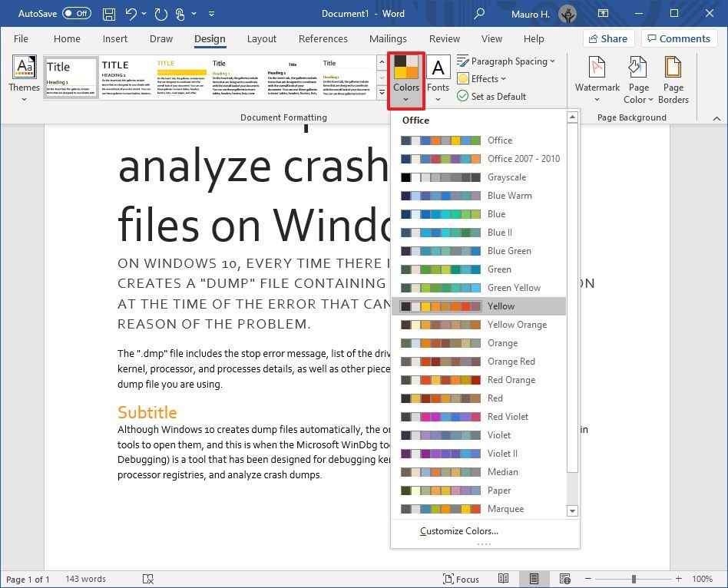This screenshot has width=728, height=588.
Task: Expand the style gallery with the More arrow
Action: [x=382, y=91]
